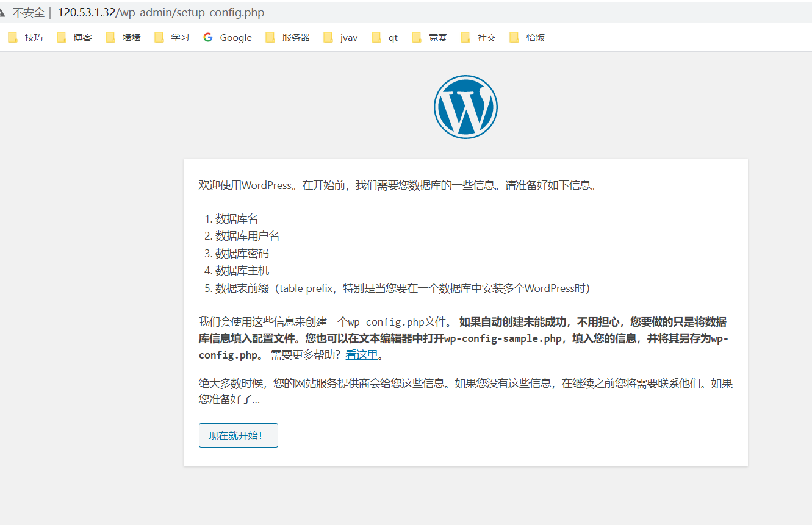Open the 技巧 bookmark folder

(x=26, y=37)
